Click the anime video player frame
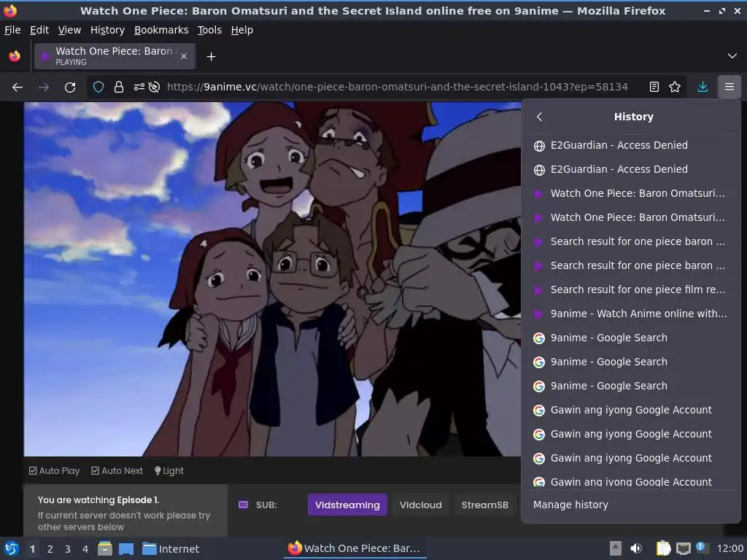Viewport: 747px width, 560px height. [273, 279]
